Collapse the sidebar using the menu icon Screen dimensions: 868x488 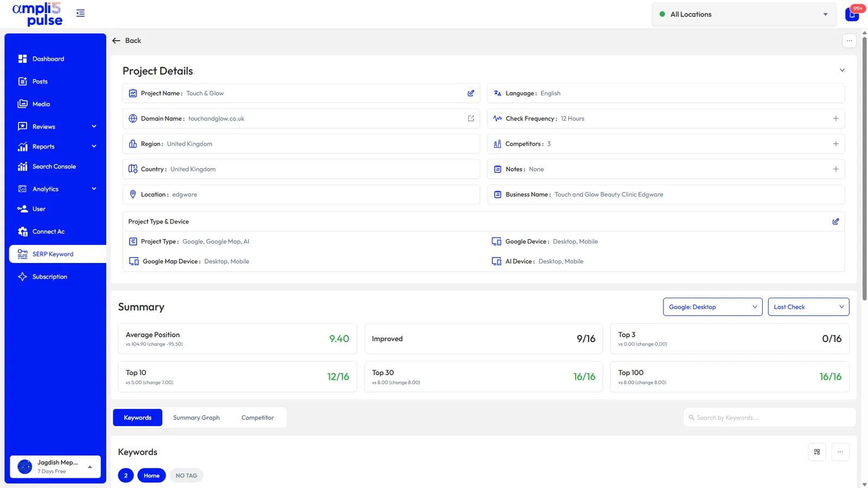coord(80,14)
